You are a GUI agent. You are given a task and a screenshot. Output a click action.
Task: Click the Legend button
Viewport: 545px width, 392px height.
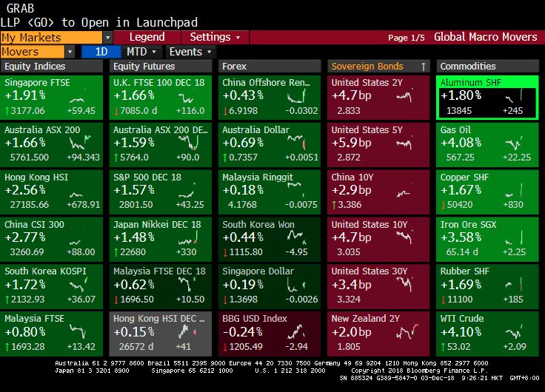(147, 37)
